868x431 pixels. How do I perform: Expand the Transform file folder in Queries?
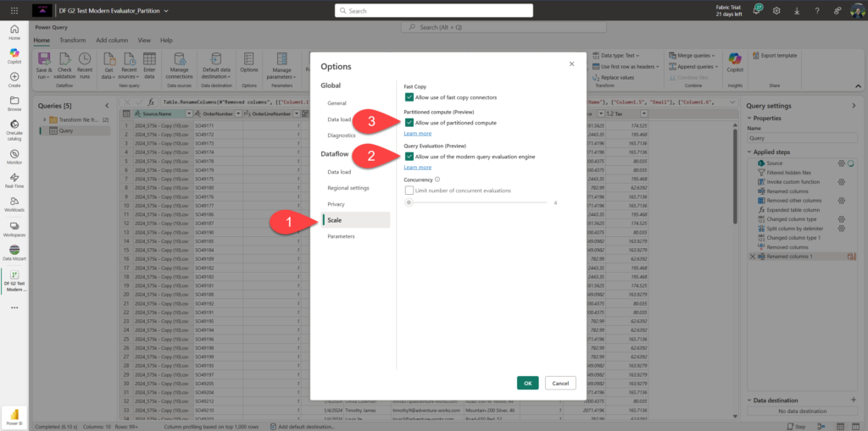point(44,120)
